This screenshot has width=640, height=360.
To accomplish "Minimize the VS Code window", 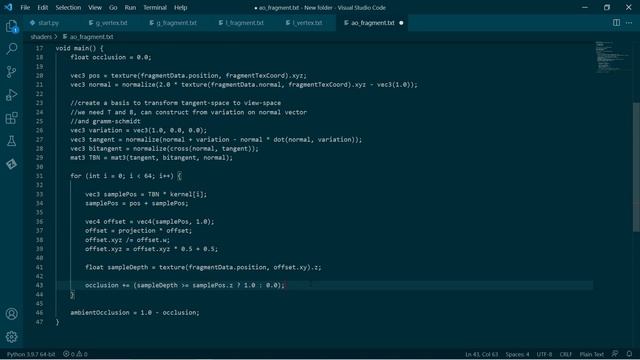I will (585, 7).
